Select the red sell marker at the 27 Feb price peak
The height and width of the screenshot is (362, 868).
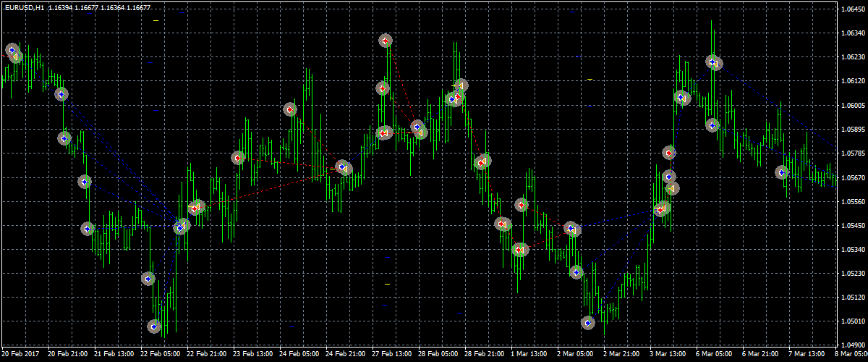(x=386, y=41)
